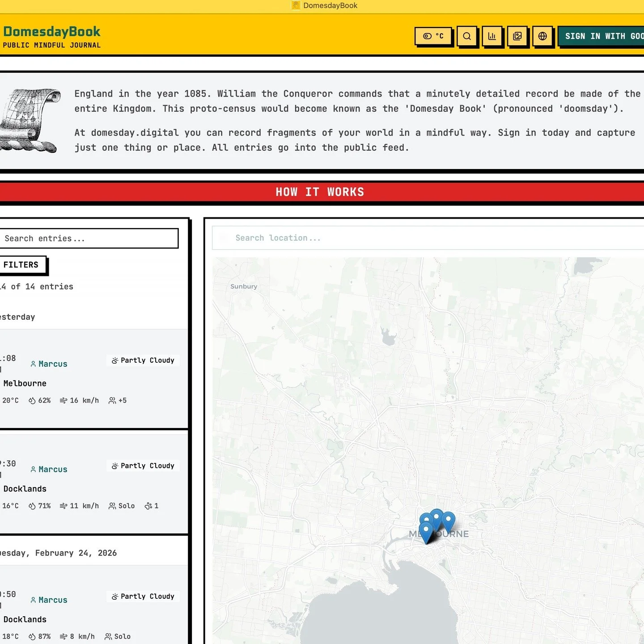Open the photo gallery icon in the header

pyautogui.click(x=518, y=37)
